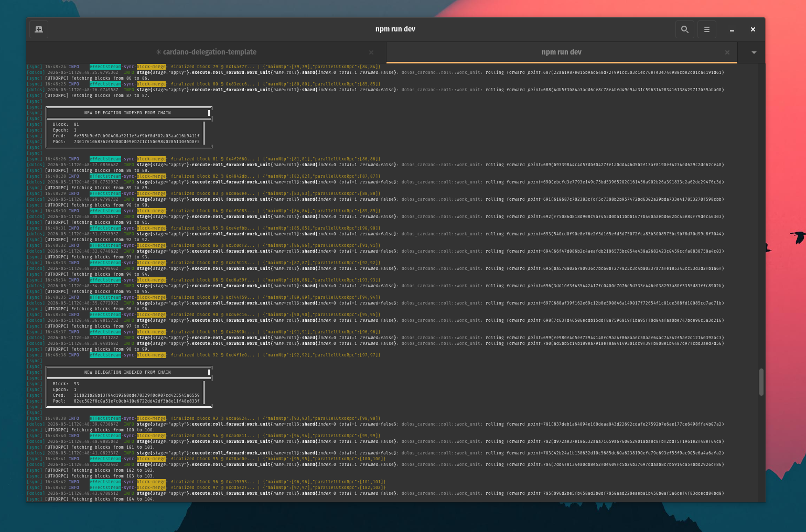Close the npm run dev tab
Screen dimensions: 806x532
(x=727, y=52)
